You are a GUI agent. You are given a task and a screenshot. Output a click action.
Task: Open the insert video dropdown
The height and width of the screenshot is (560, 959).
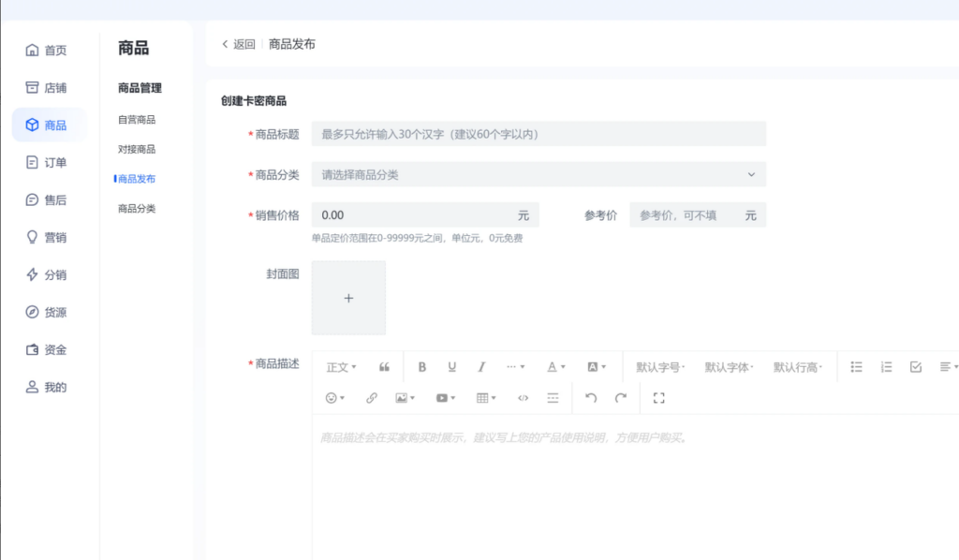coord(445,398)
